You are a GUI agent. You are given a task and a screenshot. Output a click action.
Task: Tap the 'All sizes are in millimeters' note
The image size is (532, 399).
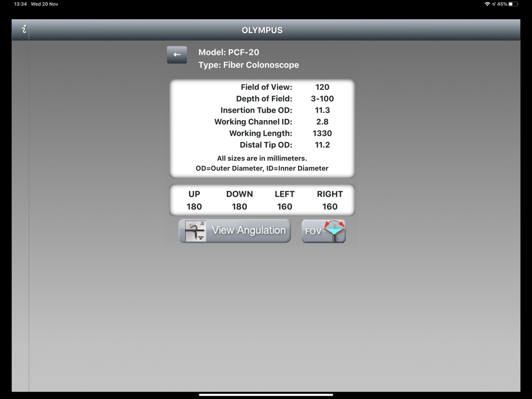click(x=262, y=159)
